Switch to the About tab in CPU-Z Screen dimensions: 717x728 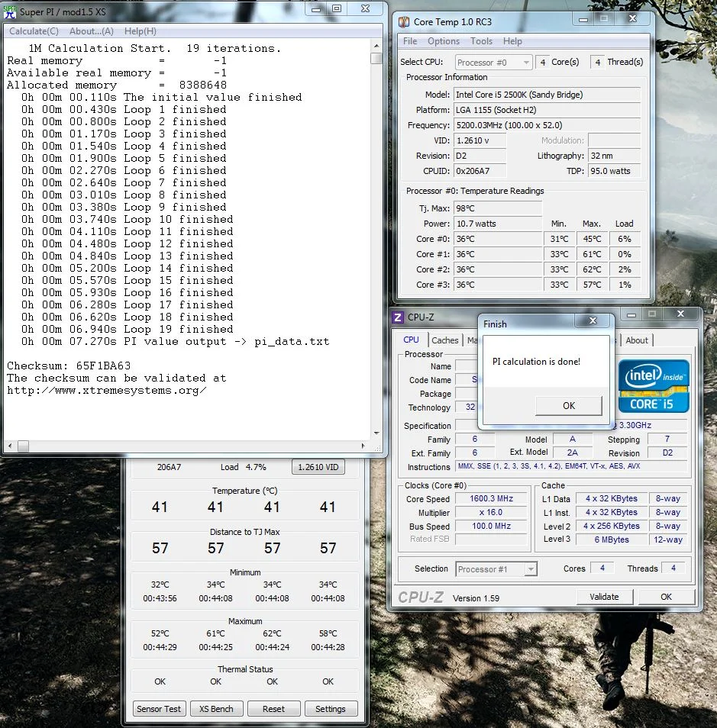637,340
